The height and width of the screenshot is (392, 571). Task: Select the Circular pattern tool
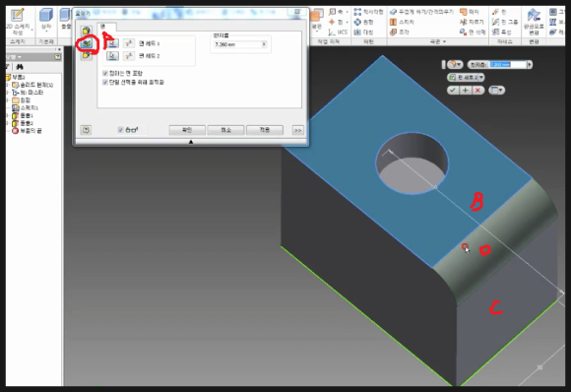[x=363, y=22]
